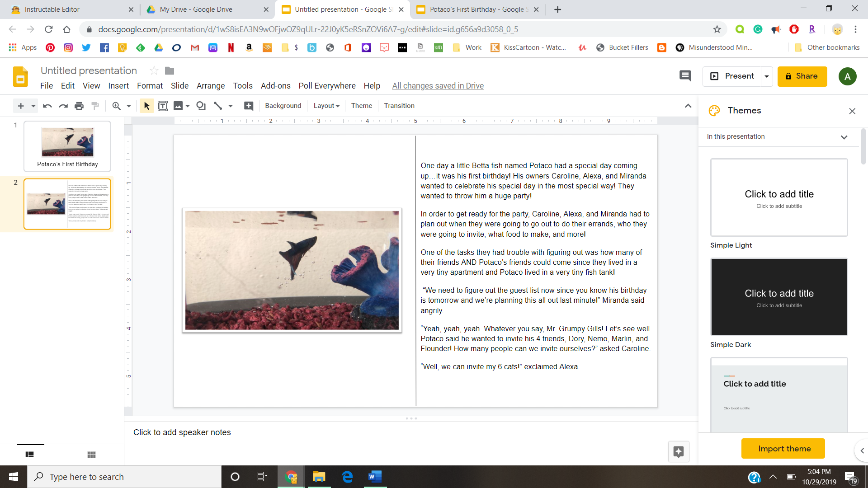This screenshot has height=488, width=868.
Task: Select the Text box tool
Action: [x=163, y=106]
